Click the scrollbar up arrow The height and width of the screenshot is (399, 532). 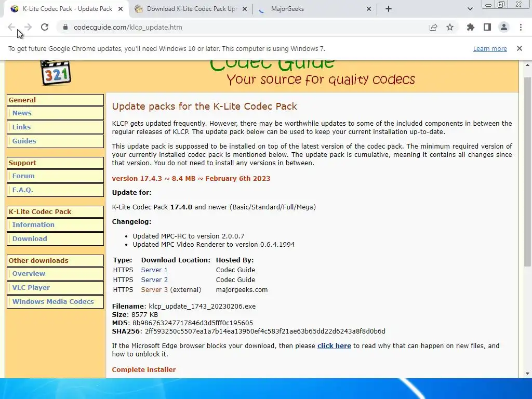point(527,64)
